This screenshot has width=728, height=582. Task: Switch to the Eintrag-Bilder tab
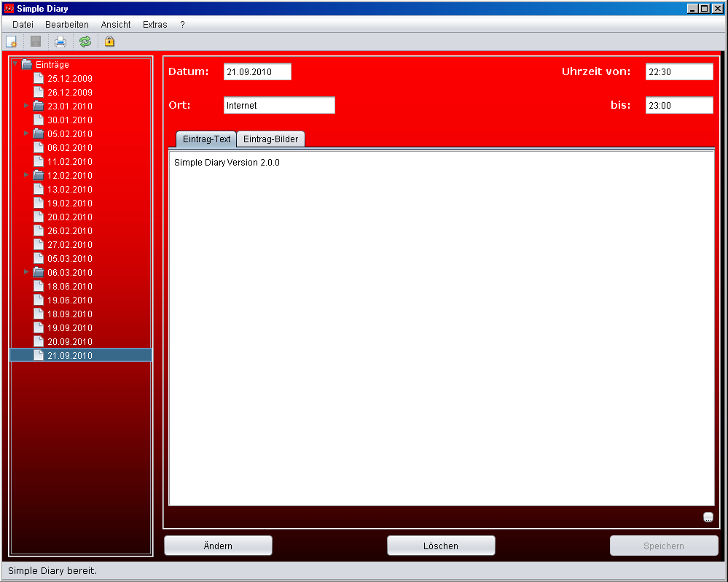(270, 139)
